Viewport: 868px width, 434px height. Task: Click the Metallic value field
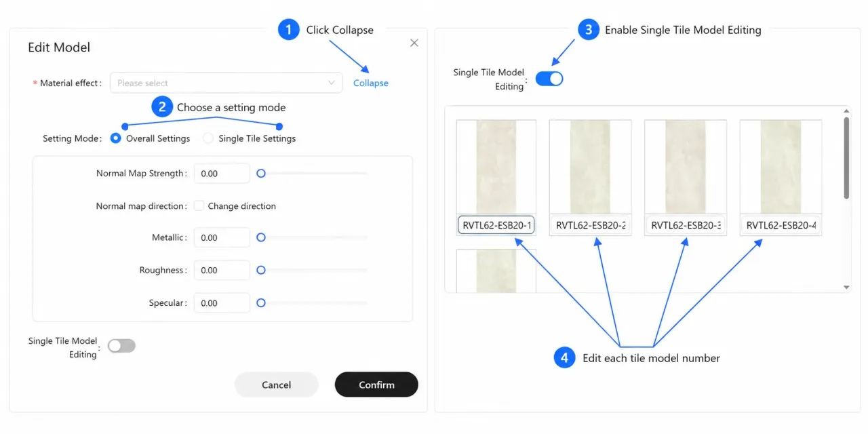click(x=222, y=238)
